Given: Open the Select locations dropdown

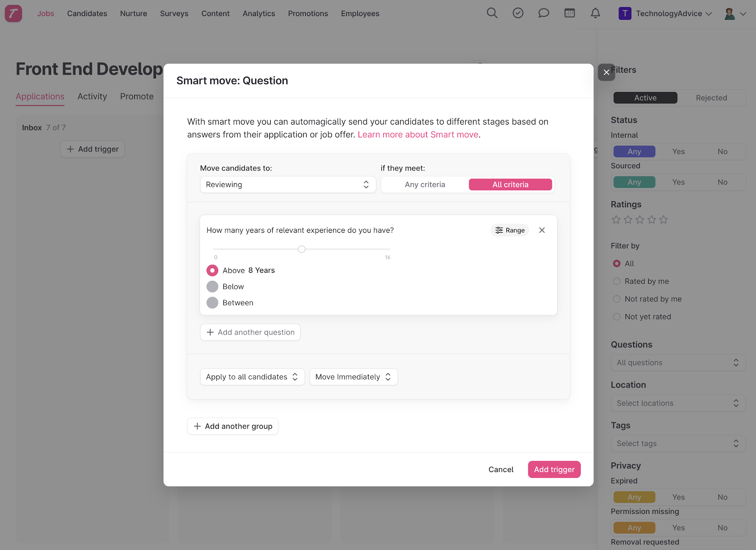Looking at the screenshot, I should 678,403.
